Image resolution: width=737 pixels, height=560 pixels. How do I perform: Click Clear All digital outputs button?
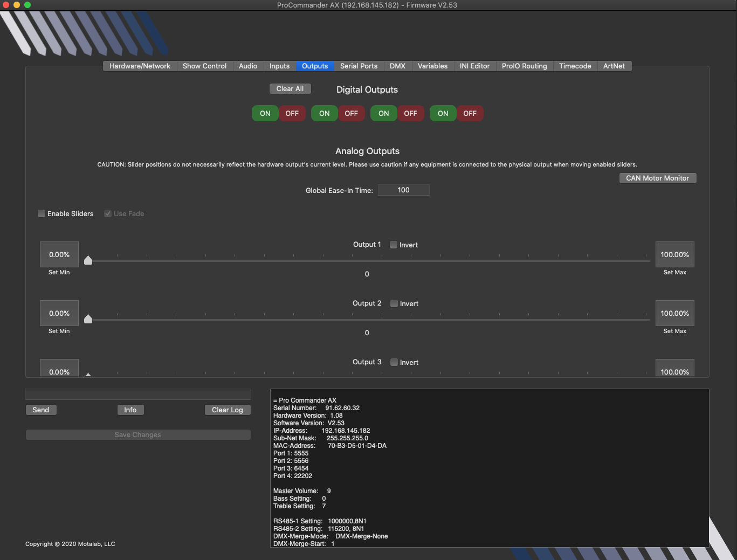coord(290,88)
